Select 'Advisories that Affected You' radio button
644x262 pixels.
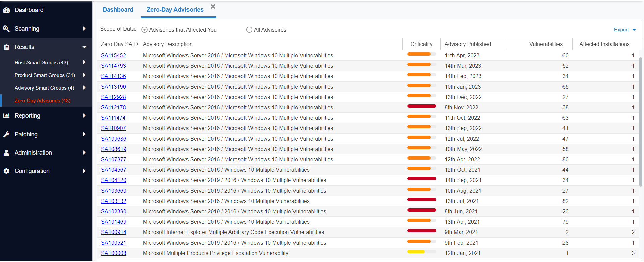pyautogui.click(x=144, y=30)
